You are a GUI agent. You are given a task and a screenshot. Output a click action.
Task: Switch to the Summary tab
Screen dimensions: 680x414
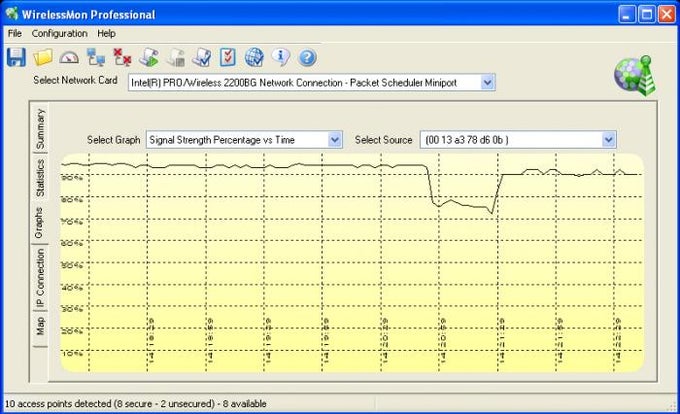(x=40, y=129)
